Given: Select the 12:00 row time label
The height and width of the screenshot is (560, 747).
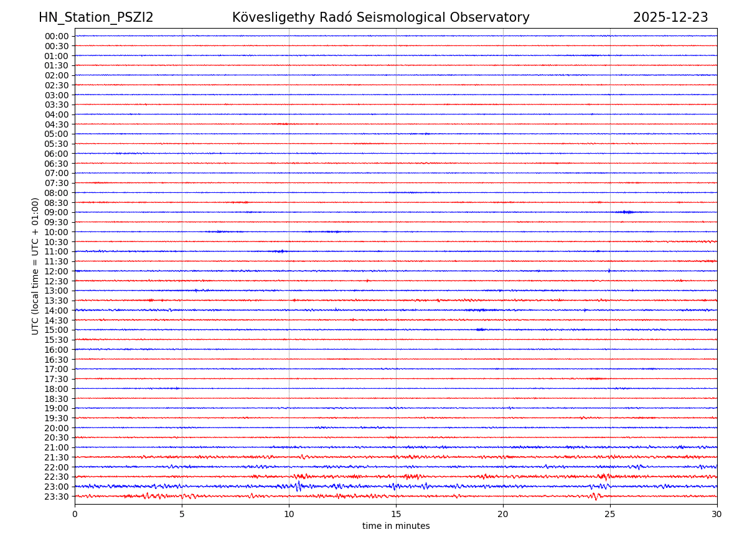Looking at the screenshot, I should (x=57, y=271).
